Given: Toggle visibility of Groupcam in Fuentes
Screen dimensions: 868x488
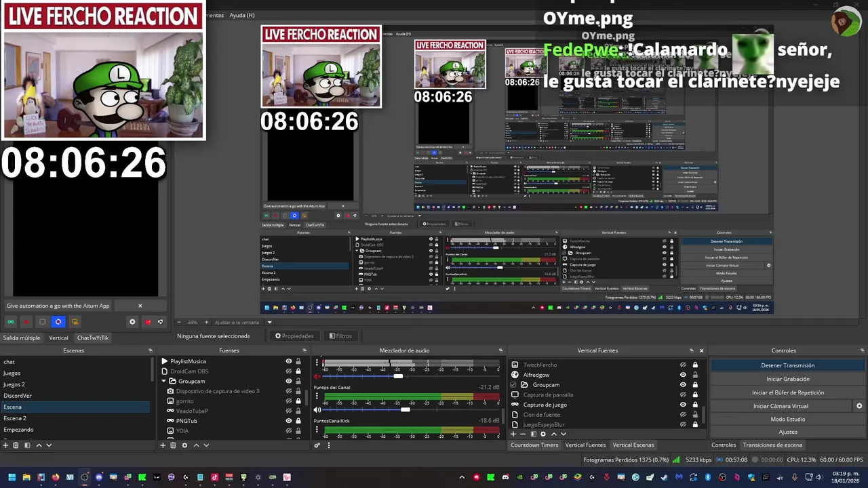Looking at the screenshot, I should coord(289,381).
